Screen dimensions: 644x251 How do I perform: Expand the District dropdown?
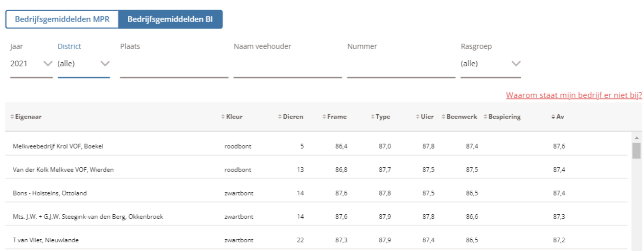[x=83, y=64]
